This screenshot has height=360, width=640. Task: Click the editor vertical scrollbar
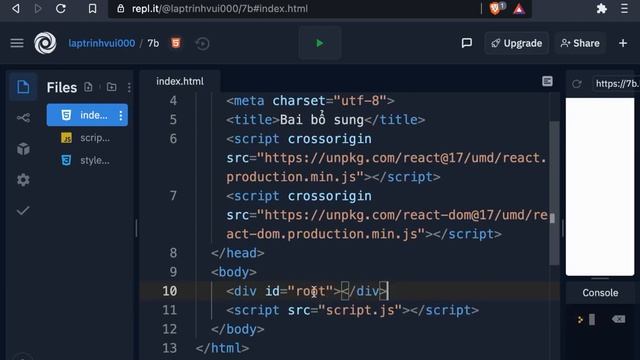[554, 192]
